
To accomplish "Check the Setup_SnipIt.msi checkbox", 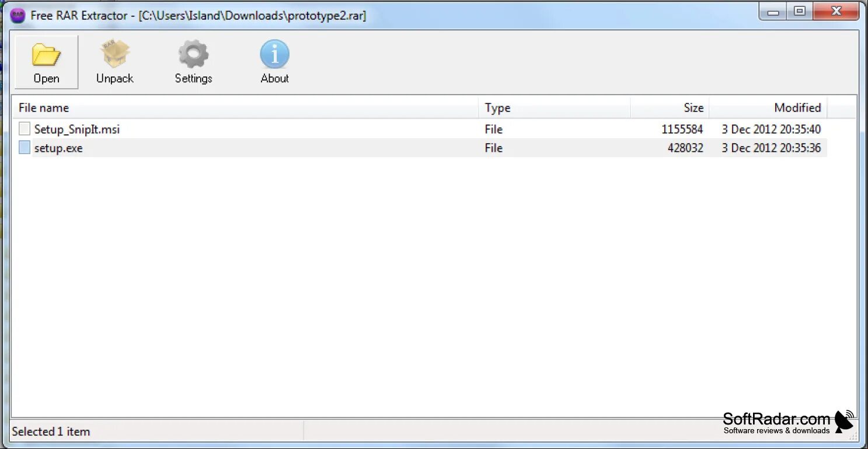I will pyautogui.click(x=24, y=128).
